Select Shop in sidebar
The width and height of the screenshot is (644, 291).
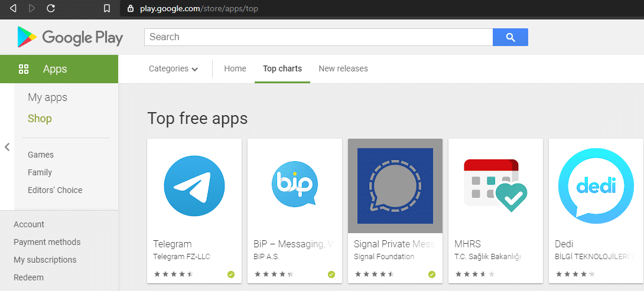pos(40,119)
